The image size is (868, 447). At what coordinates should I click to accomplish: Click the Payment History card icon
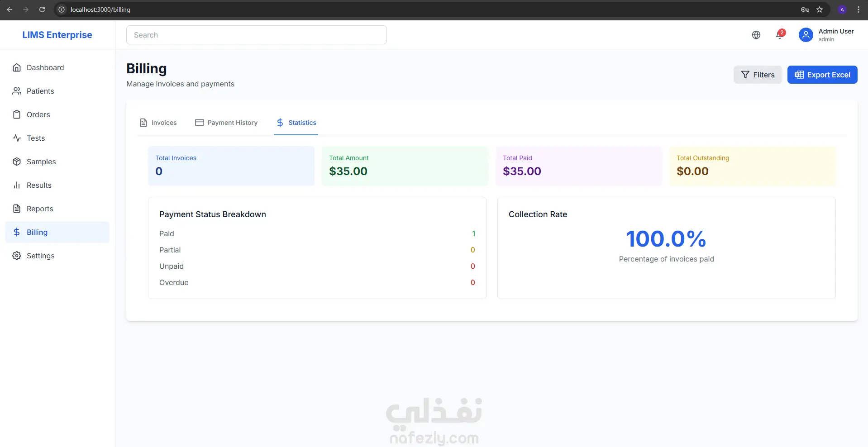click(x=200, y=123)
